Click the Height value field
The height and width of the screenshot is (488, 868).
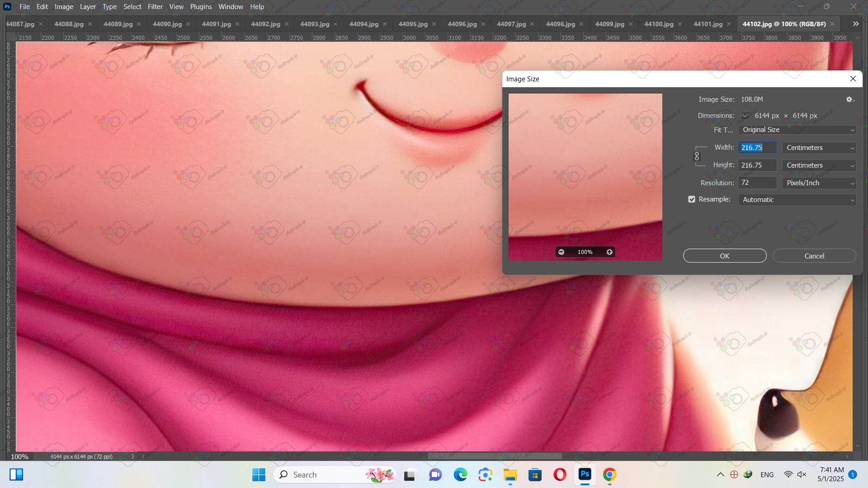click(757, 165)
